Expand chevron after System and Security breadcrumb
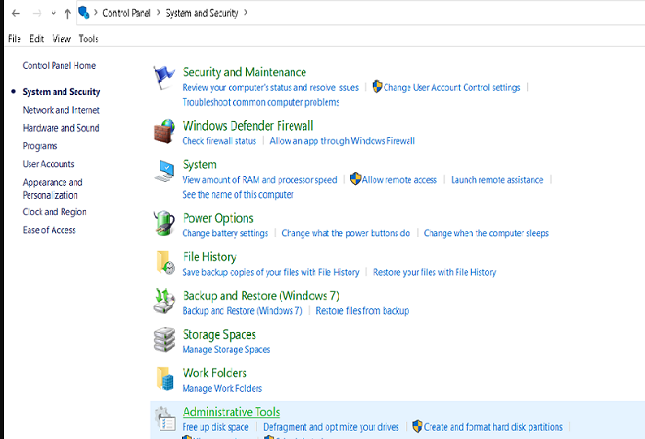This screenshot has width=645, height=439. click(x=246, y=13)
